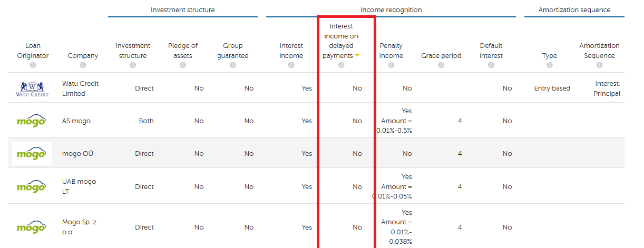Click info icon under Amortization Sequence header
The width and height of the screenshot is (644, 248).
pos(599,65)
